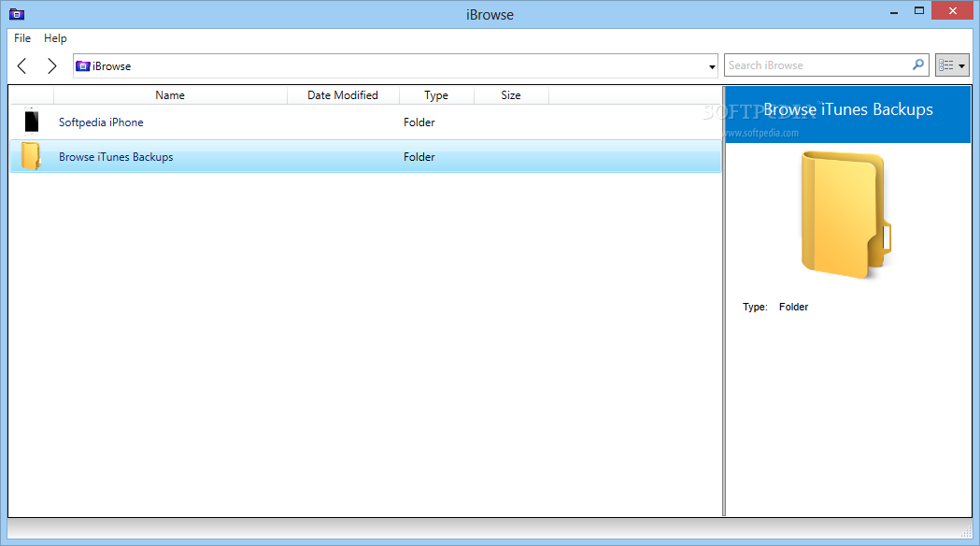Go back with the left arrow
980x546 pixels.
(21, 65)
